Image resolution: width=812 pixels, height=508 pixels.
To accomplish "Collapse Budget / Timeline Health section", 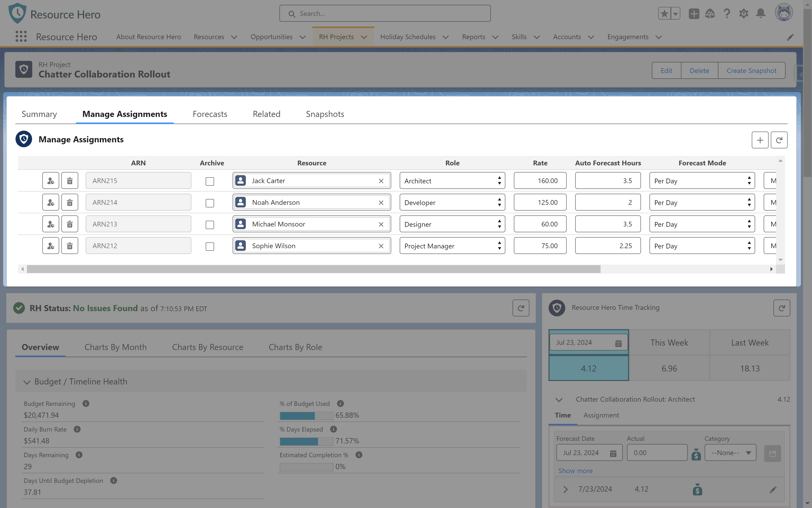I will tap(27, 382).
